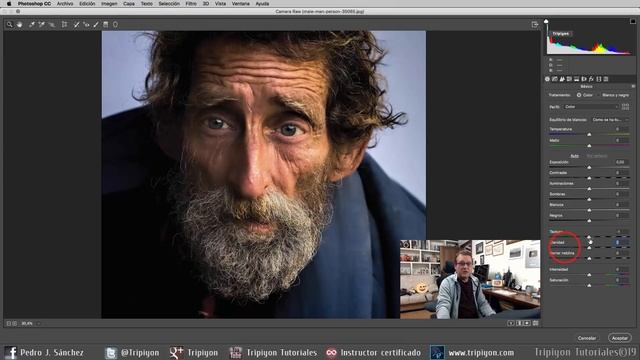Open the Presets panel icon

pyautogui.click(x=606, y=79)
